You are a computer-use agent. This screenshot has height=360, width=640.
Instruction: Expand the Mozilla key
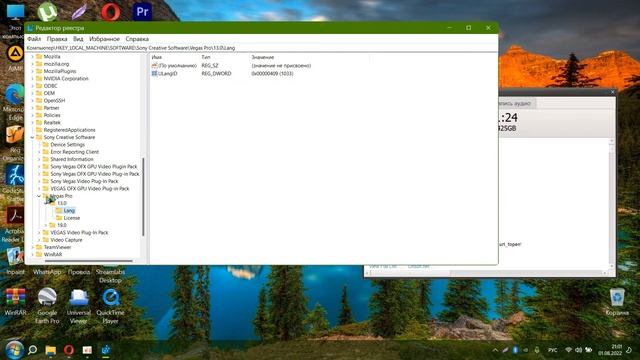pos(33,57)
